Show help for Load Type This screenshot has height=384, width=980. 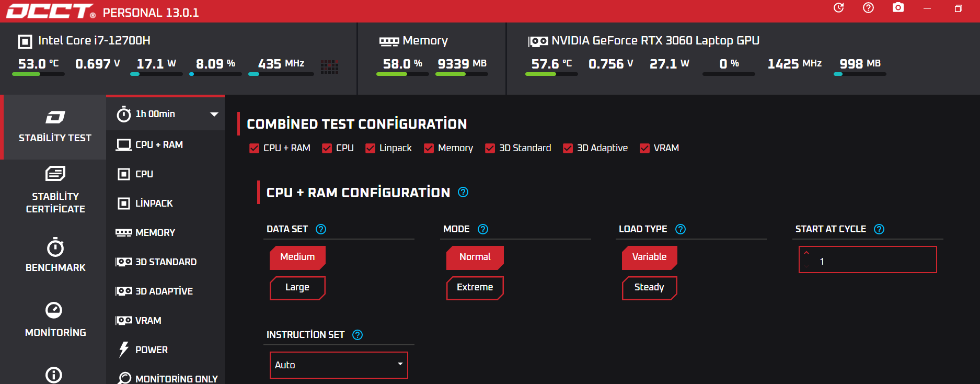coord(681,229)
